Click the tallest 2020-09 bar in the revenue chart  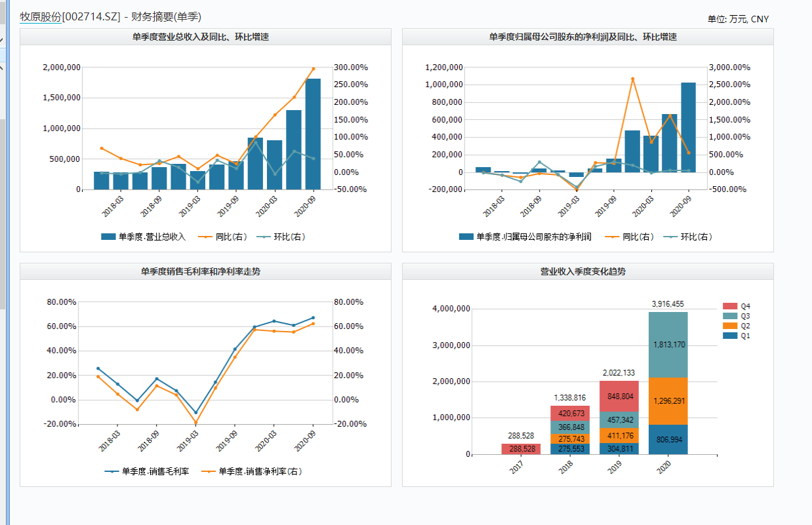[313, 134]
